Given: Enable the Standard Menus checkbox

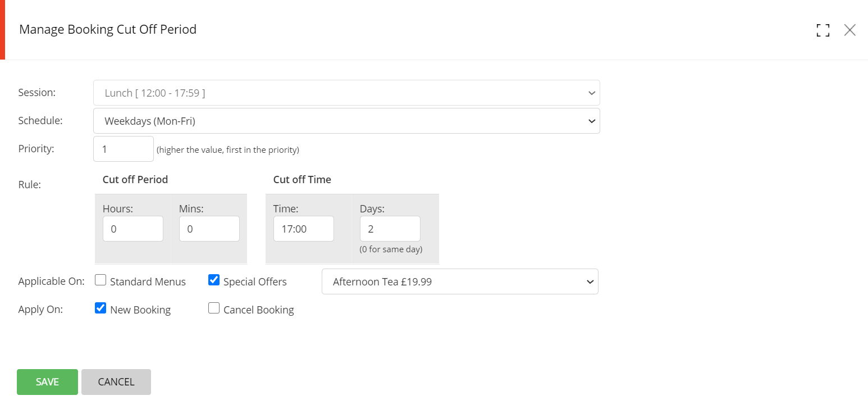Looking at the screenshot, I should pos(100,280).
